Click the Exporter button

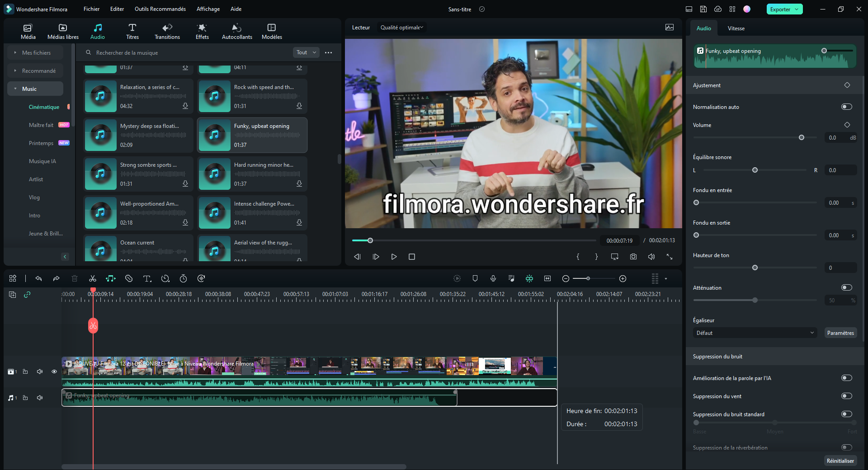tap(780, 9)
